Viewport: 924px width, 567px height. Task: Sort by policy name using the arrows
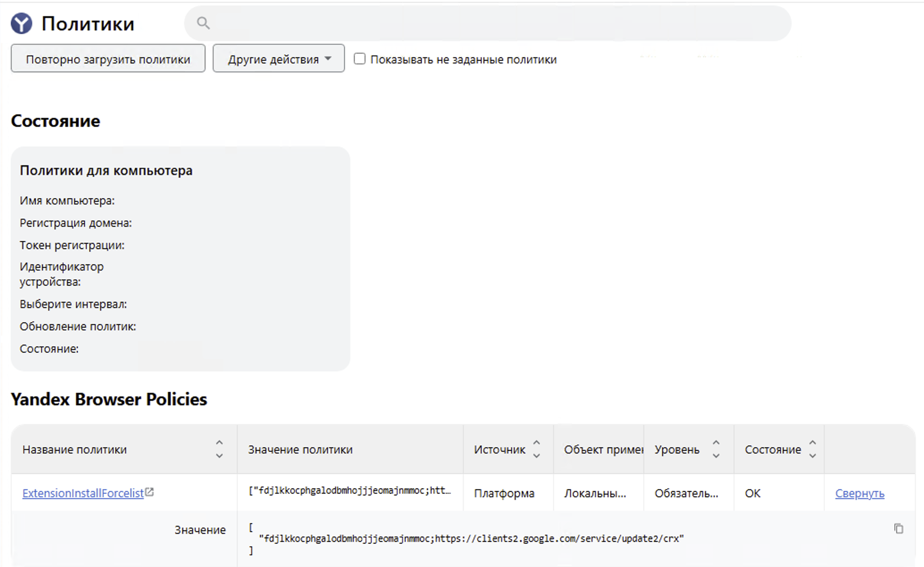point(219,449)
